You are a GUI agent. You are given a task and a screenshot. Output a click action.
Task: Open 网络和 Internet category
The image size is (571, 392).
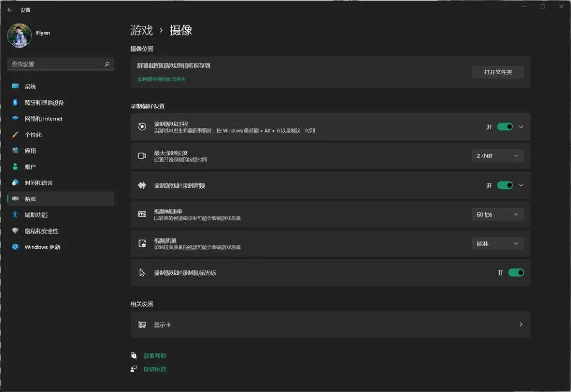60,119
